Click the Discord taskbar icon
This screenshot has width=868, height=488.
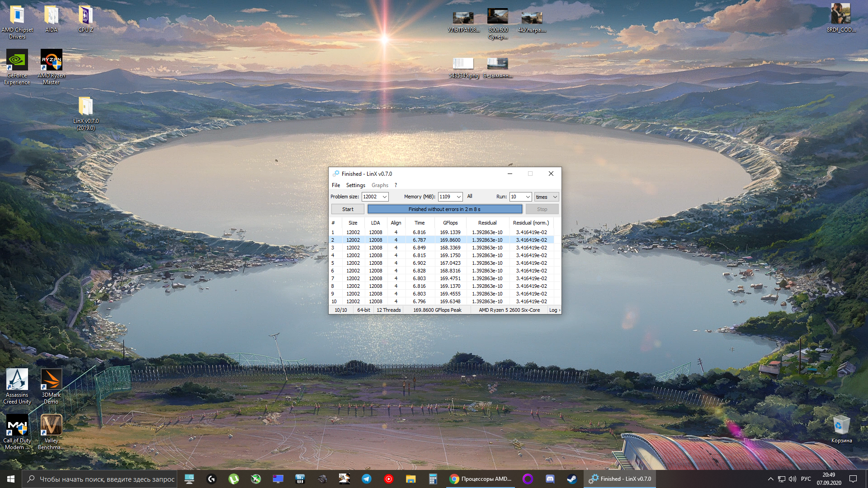coord(550,479)
